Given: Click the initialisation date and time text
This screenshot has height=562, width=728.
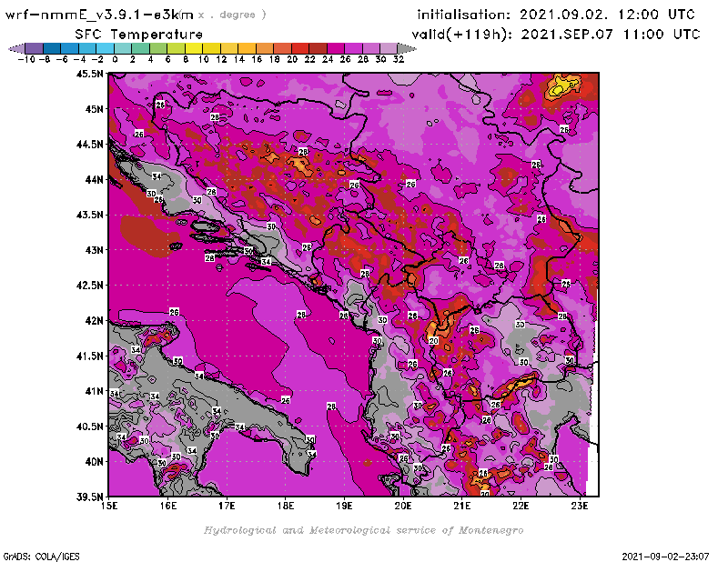Looking at the screenshot, I should [556, 15].
